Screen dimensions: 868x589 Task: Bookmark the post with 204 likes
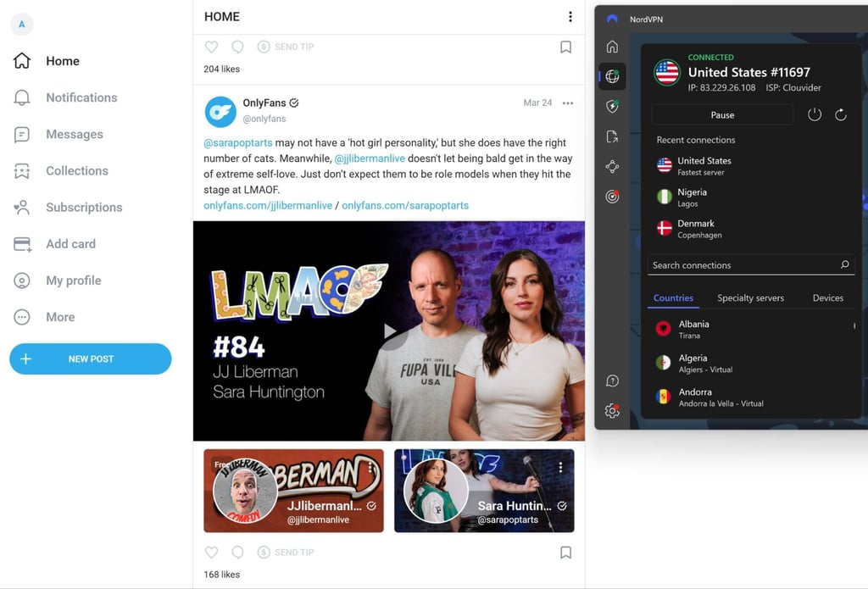pyautogui.click(x=565, y=47)
